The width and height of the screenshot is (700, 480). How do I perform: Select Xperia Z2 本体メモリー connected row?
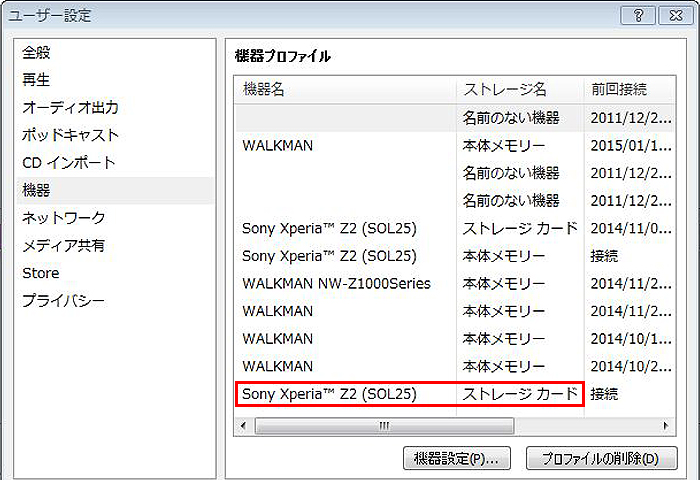point(454,256)
